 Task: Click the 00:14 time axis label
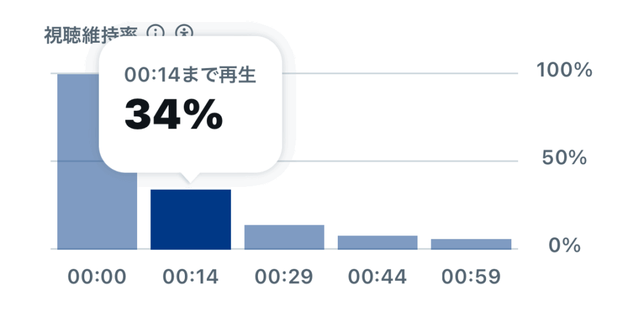(191, 277)
